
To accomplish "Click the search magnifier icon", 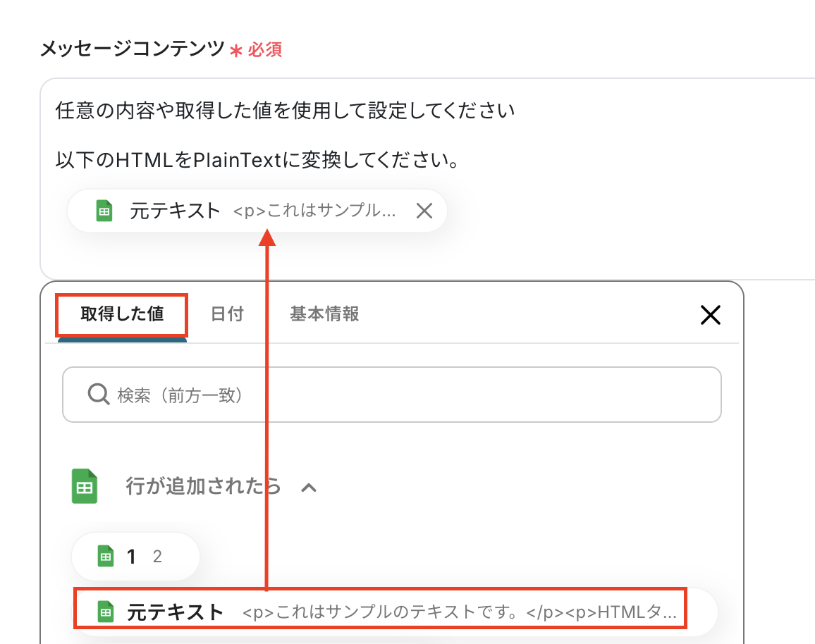I will point(97,394).
